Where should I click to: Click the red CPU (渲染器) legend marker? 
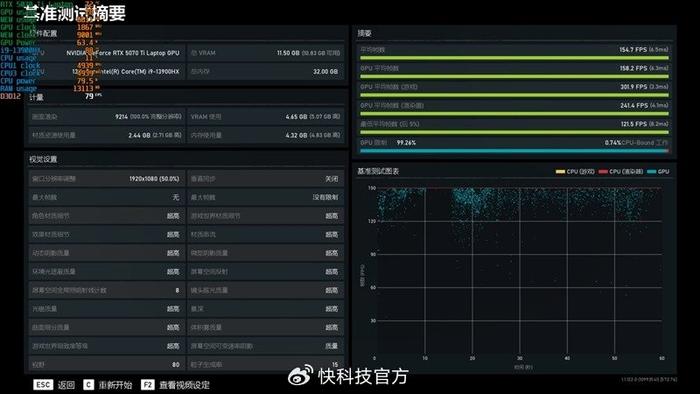(x=603, y=172)
